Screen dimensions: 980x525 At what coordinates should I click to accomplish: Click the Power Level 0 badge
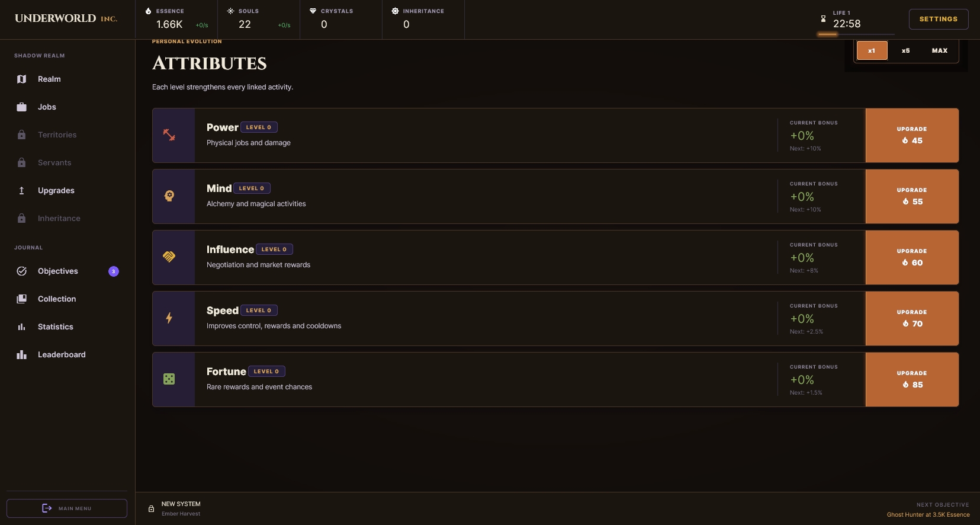pyautogui.click(x=259, y=127)
